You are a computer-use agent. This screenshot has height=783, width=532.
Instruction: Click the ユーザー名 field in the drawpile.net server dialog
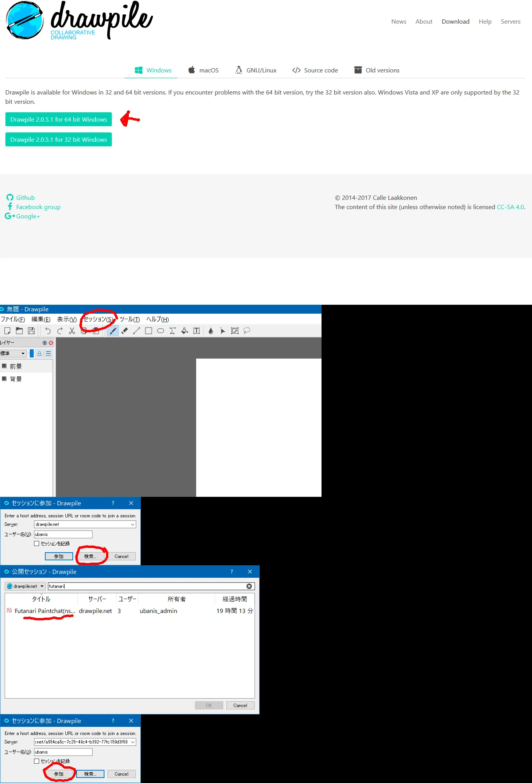point(63,534)
